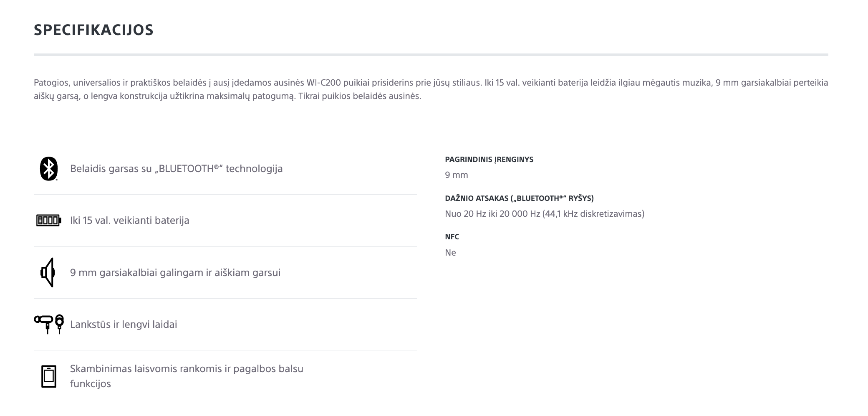Click the in-ear headphones icon
The height and width of the screenshot is (416, 868).
49,324
